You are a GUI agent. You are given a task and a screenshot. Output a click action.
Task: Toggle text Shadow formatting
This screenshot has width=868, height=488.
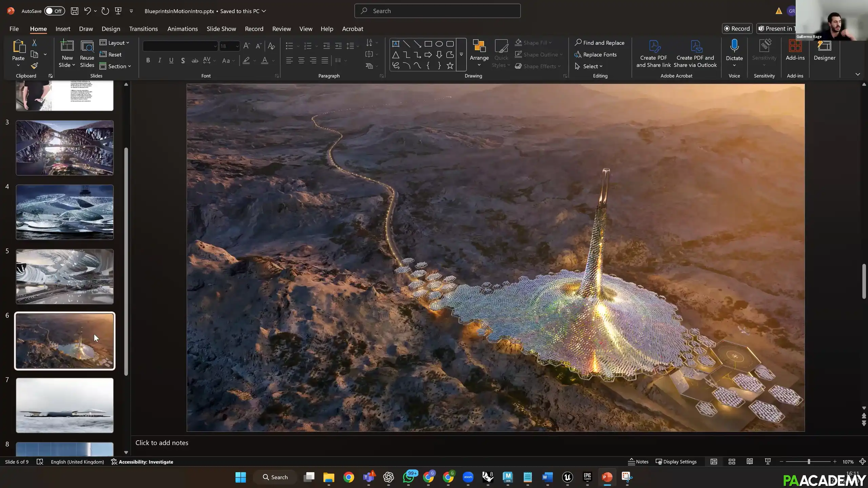pyautogui.click(x=183, y=60)
